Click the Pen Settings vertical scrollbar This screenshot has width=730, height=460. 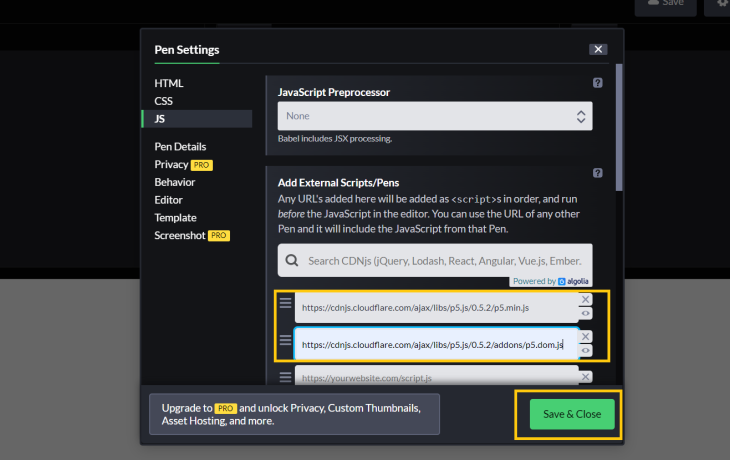[x=619, y=130]
